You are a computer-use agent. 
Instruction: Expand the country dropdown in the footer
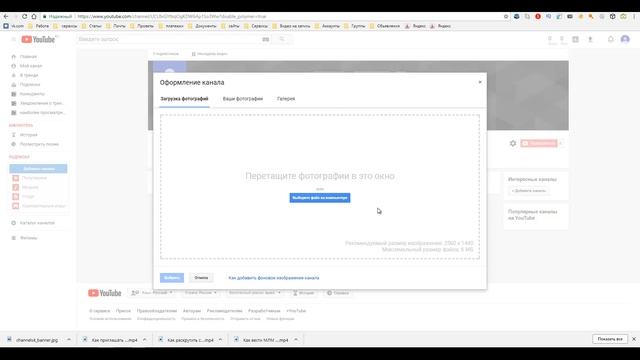pos(200,293)
